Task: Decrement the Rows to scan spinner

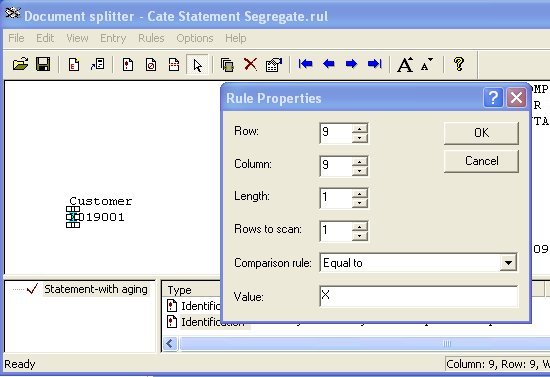Action: [x=360, y=236]
